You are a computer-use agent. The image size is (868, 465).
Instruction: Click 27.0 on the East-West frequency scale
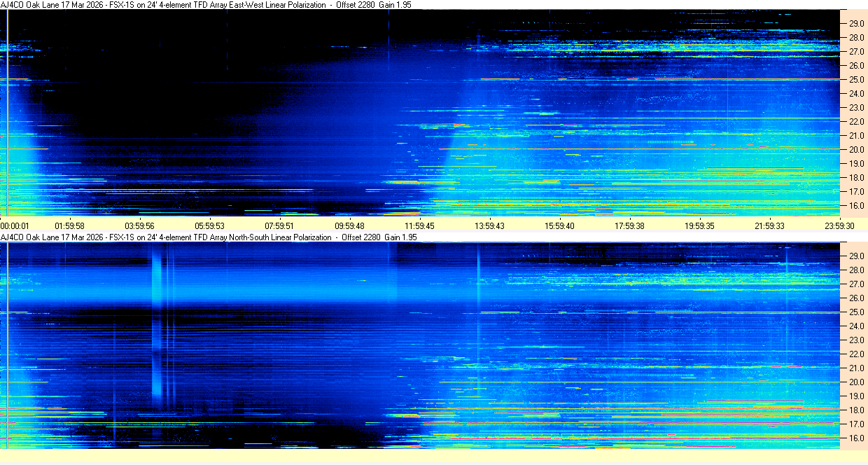pos(857,52)
